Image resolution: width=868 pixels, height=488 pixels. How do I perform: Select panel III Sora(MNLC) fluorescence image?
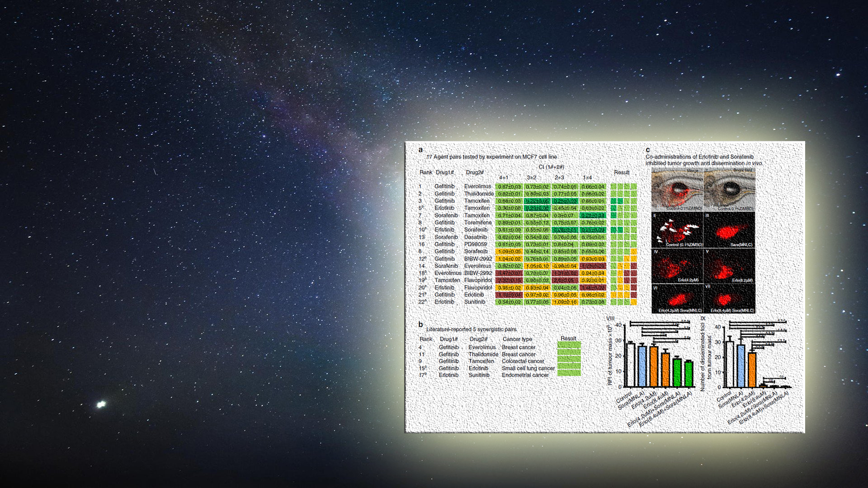coord(729,230)
